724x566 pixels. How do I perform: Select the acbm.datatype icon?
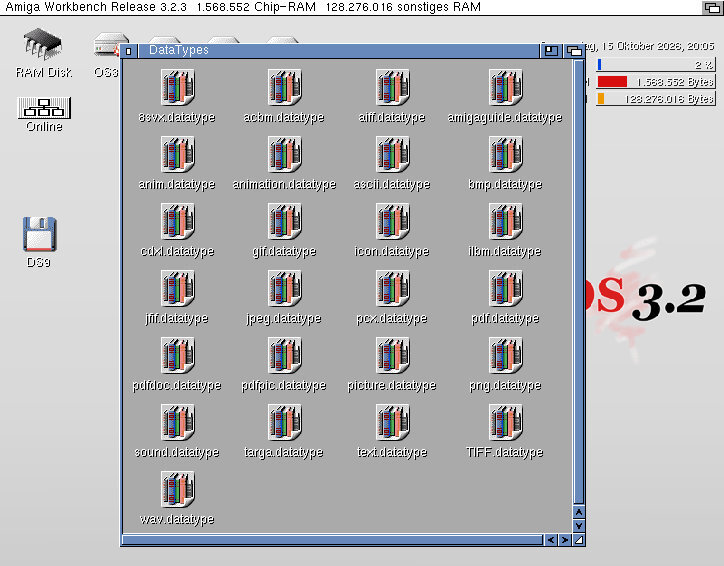pyautogui.click(x=284, y=87)
